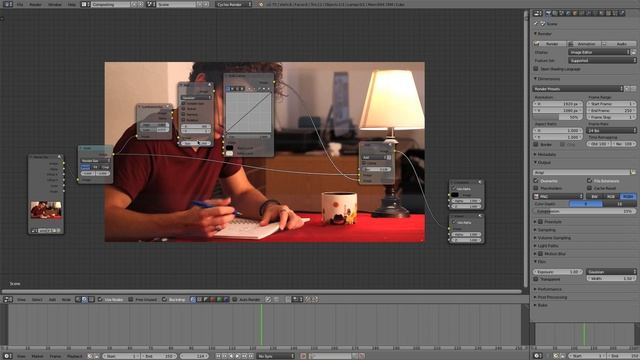This screenshot has width=640, height=360.
Task: Open the PNG file format dropdown
Action: click(x=558, y=196)
